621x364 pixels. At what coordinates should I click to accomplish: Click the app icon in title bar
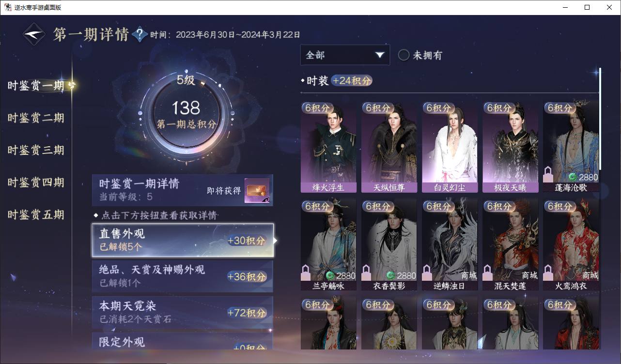8,7
